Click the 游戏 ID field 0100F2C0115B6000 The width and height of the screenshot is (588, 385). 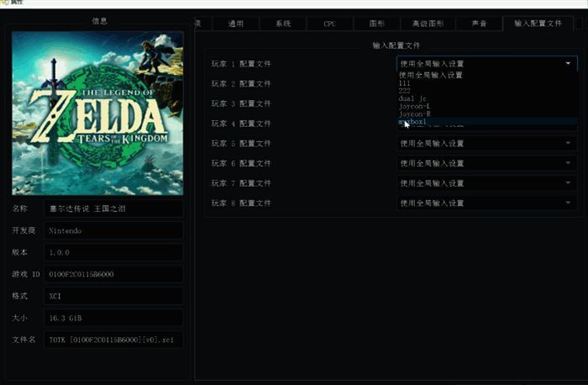113,274
